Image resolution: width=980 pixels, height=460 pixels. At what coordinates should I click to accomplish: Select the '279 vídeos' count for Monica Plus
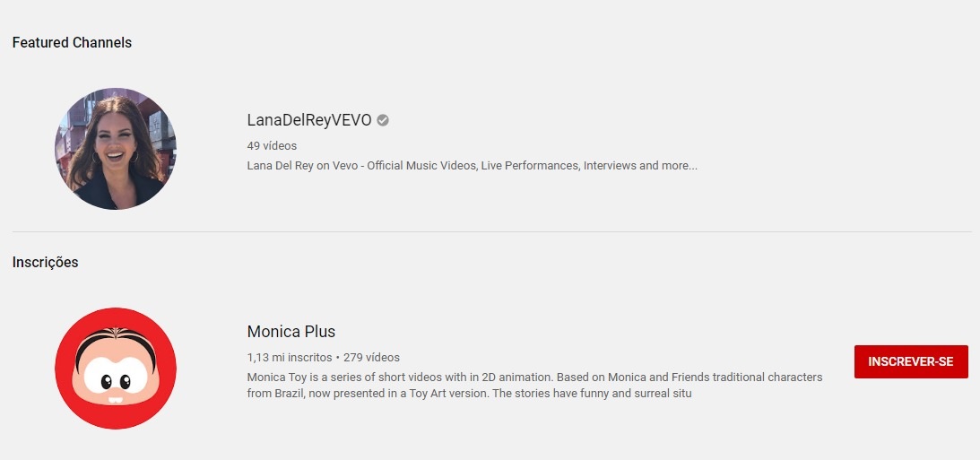pos(371,358)
